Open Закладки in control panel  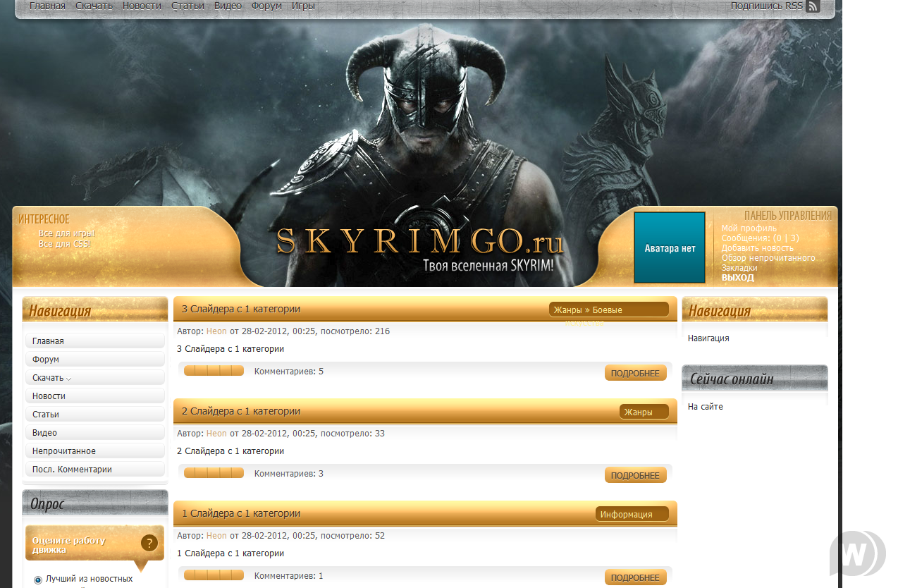point(739,268)
